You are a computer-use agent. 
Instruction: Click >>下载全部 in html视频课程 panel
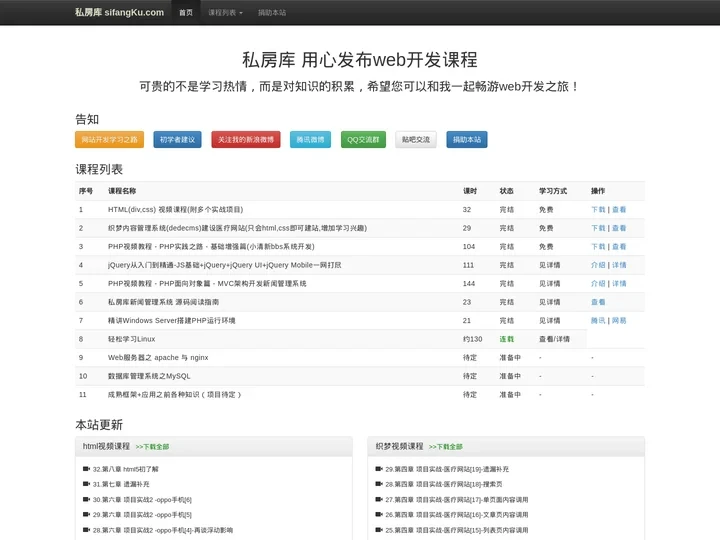[x=152, y=447]
